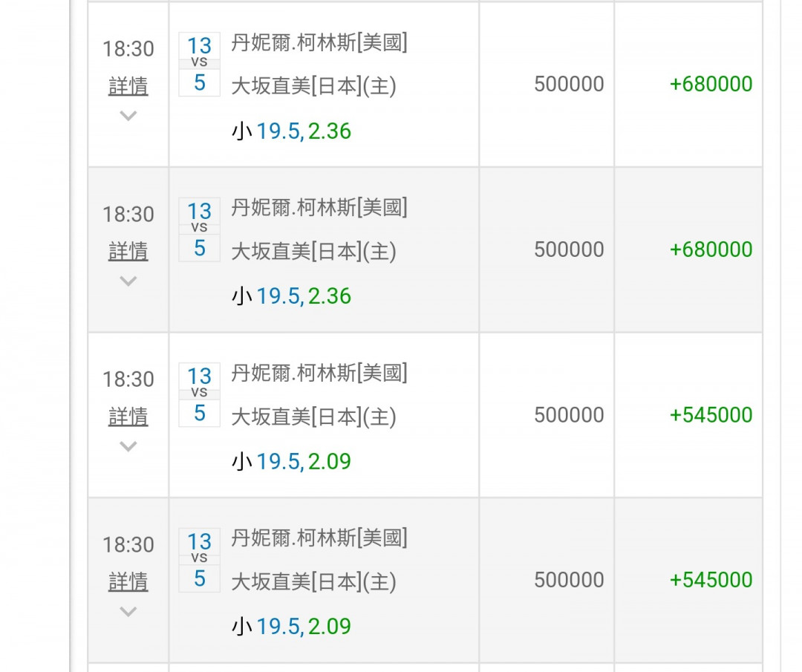The height and width of the screenshot is (672, 802).
Task: Click the 13 vs 5 score box in fourth row
Action: point(199,560)
